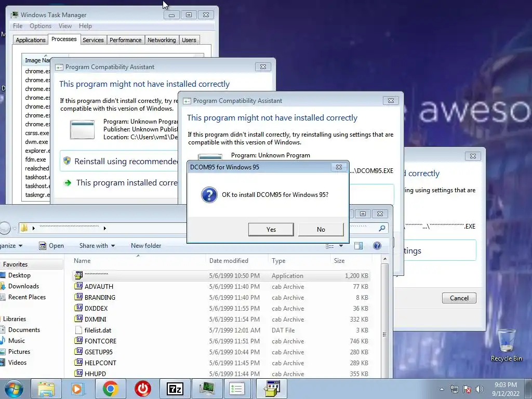
Task: Open Desktop in Favorites sidebar
Action: tap(19, 275)
